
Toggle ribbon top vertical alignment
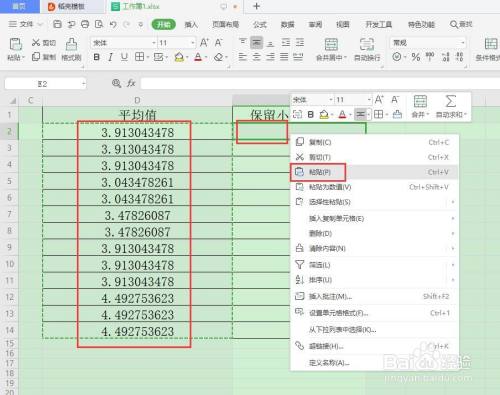[243, 42]
